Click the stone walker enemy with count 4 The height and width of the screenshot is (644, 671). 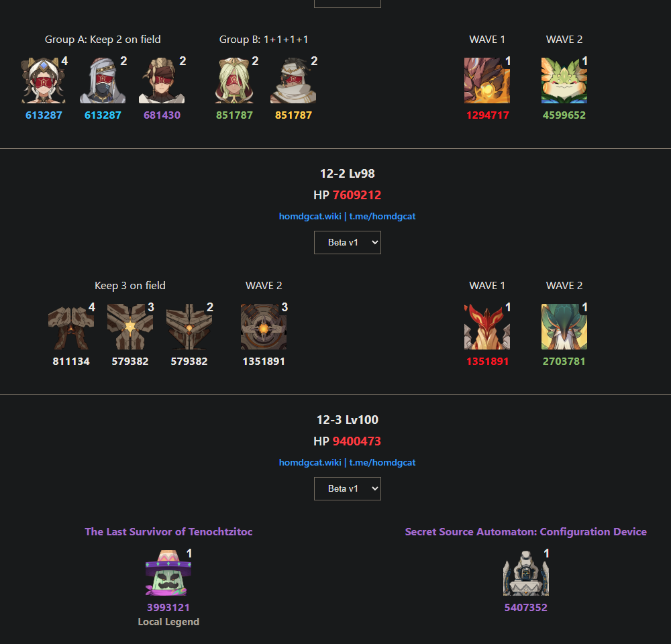click(71, 327)
